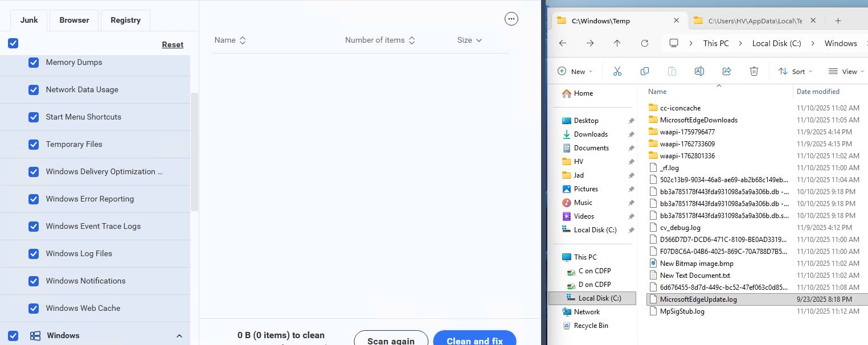Collapse the Windows category section
Image resolution: width=868 pixels, height=345 pixels.
point(179,336)
